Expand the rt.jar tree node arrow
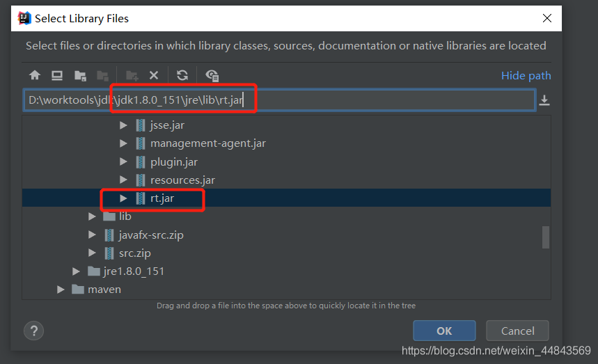The width and height of the screenshot is (598, 364). [x=123, y=198]
